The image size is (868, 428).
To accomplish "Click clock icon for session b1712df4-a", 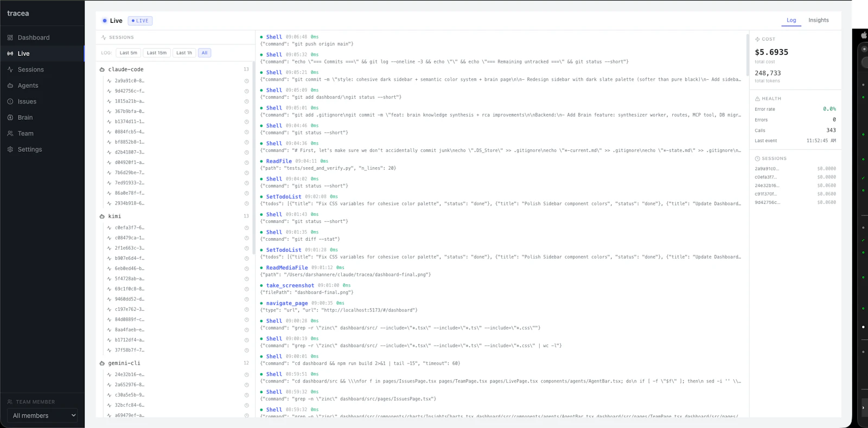I will coord(246,340).
